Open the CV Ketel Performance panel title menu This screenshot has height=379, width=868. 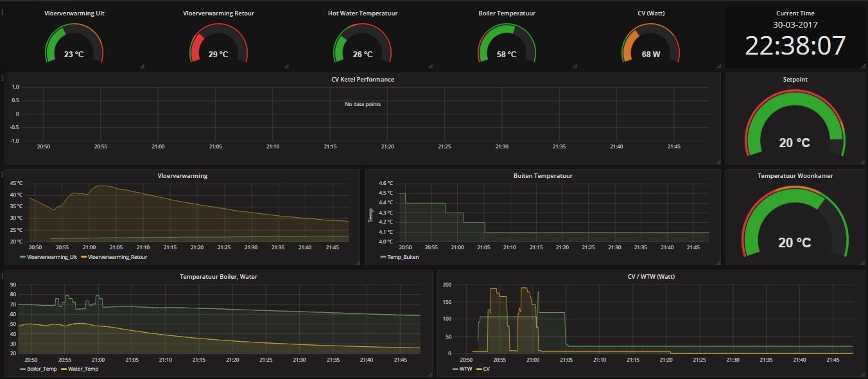[x=363, y=80]
